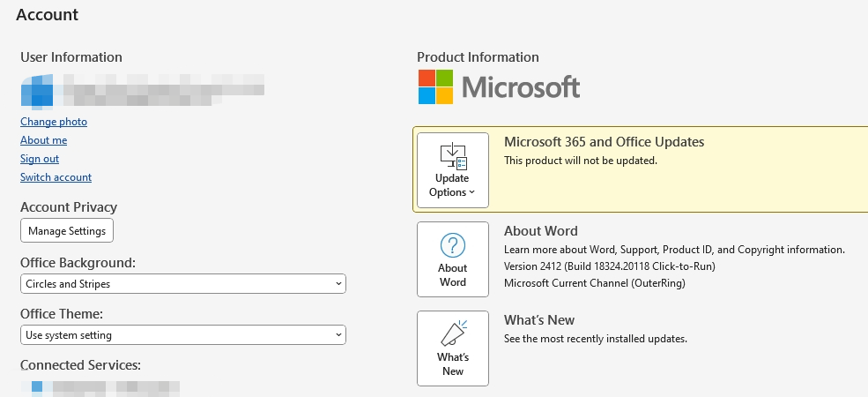Click 'Microsoft Current Channel (OuterRing)' text

(595, 283)
